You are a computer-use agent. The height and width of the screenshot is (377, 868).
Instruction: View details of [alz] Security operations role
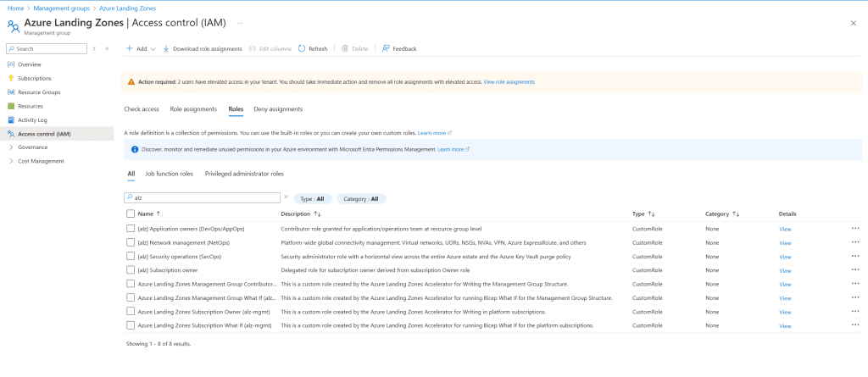click(x=784, y=257)
